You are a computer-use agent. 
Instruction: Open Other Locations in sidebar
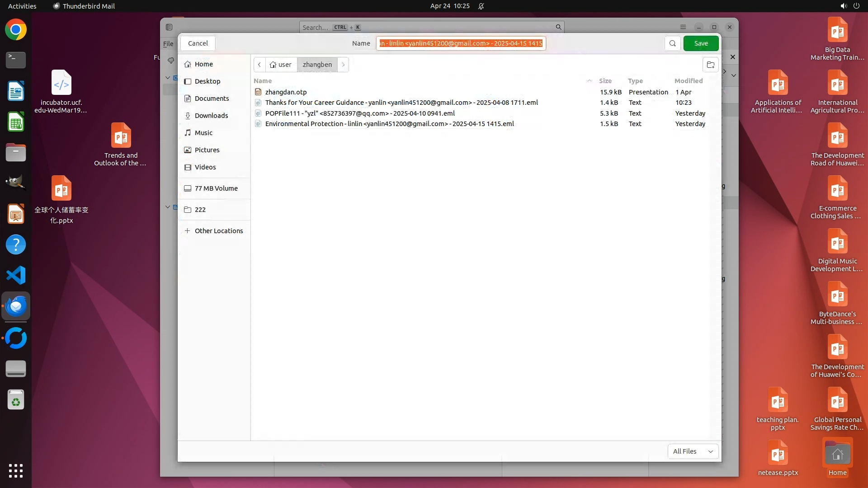point(218,231)
